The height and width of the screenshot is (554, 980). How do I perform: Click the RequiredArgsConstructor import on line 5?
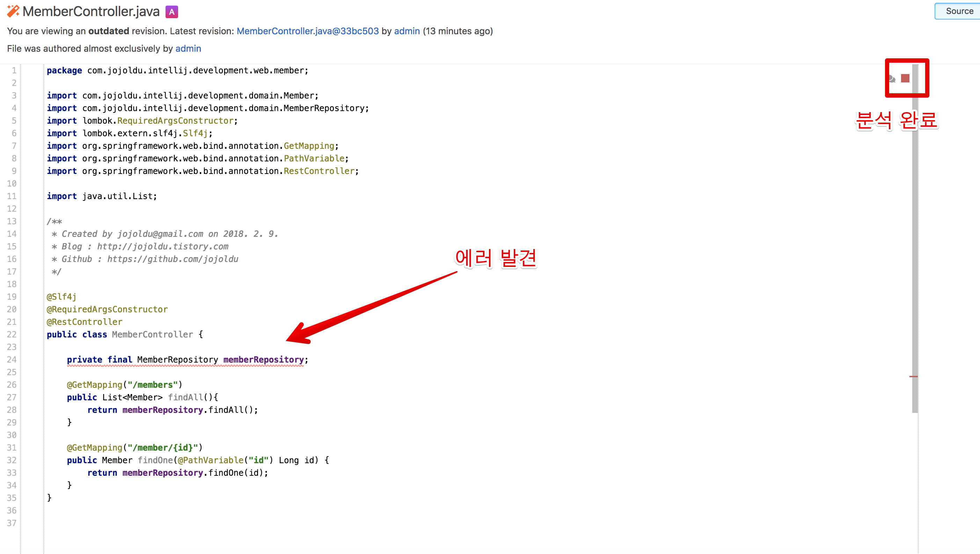175,121
